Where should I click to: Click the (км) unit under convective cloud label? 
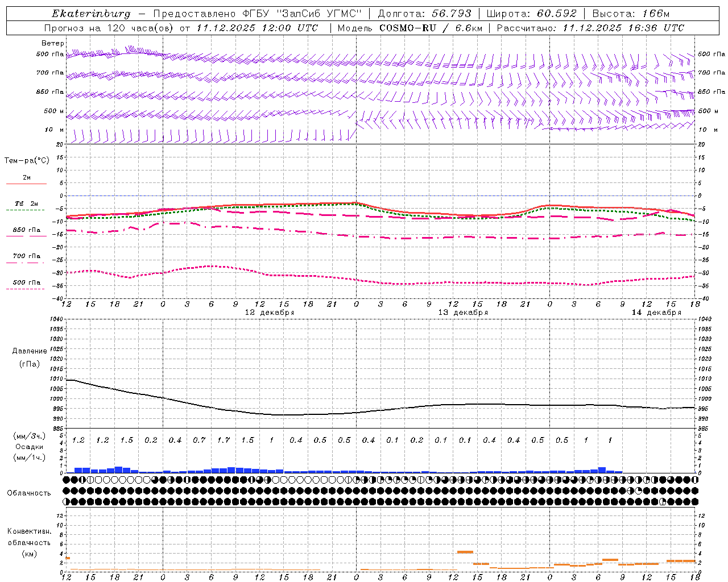point(30,554)
